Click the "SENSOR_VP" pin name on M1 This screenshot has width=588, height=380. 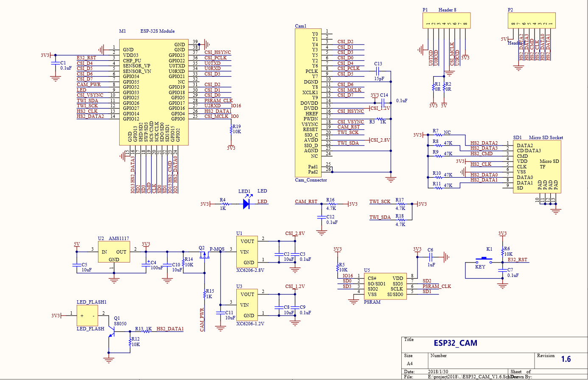click(x=137, y=66)
